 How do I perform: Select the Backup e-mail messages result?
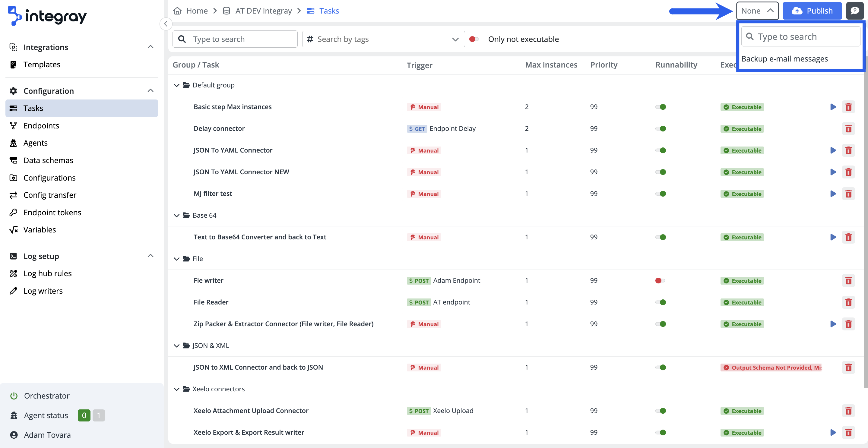pos(784,58)
